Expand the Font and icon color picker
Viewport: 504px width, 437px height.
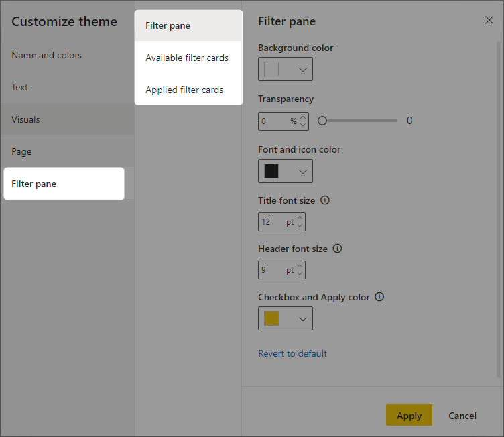[x=286, y=172]
